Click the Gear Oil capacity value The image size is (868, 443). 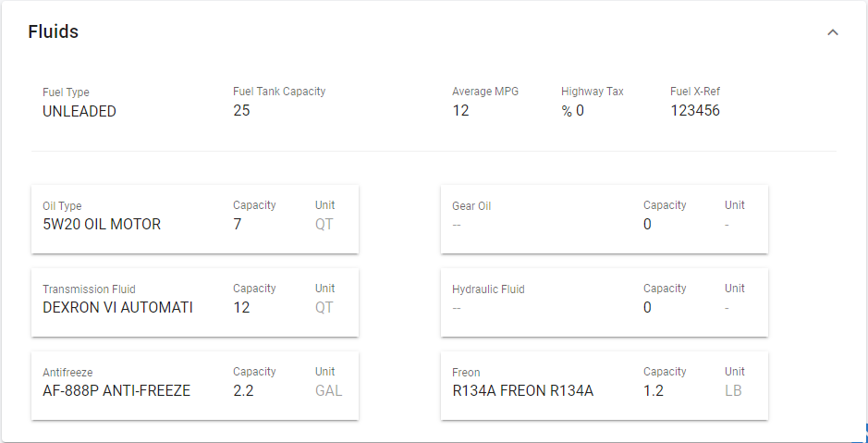(x=647, y=225)
